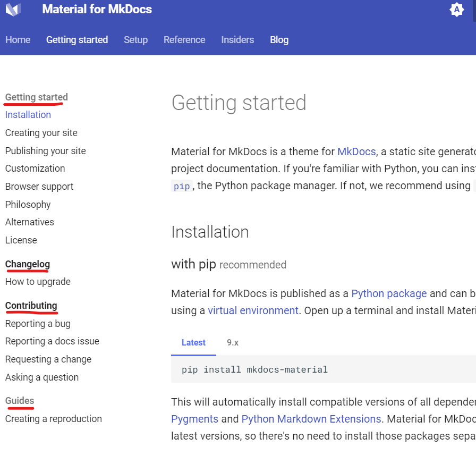Open the Reference tab
Screen dimensions: 476x455
184,40
